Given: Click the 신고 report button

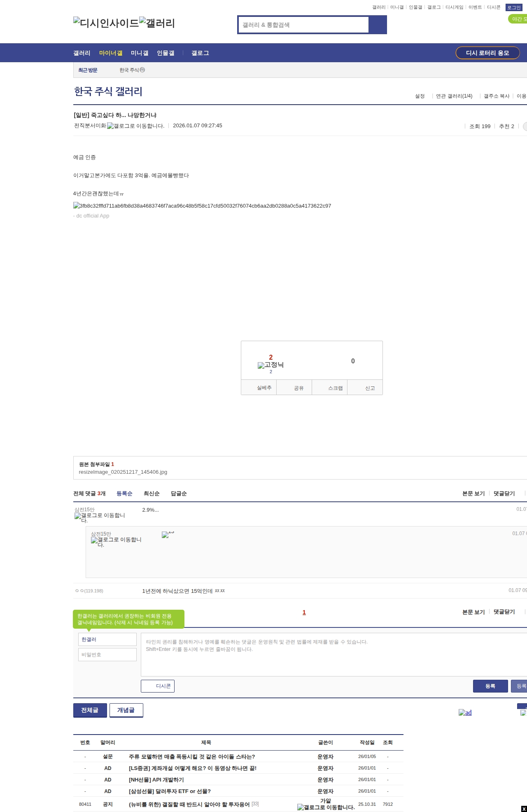Looking at the screenshot, I should tap(365, 388).
